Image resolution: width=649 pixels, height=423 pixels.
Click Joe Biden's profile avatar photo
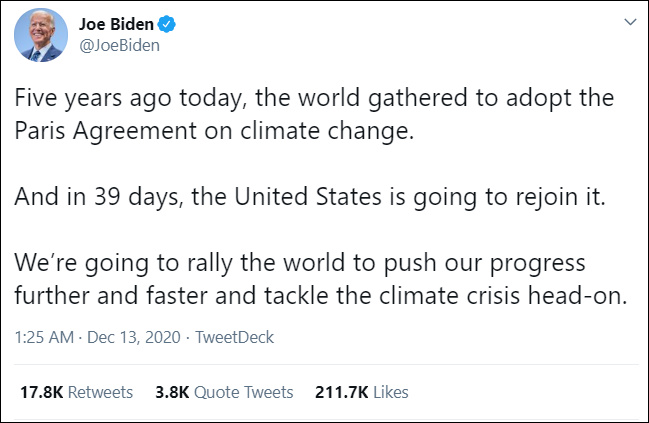pos(40,38)
